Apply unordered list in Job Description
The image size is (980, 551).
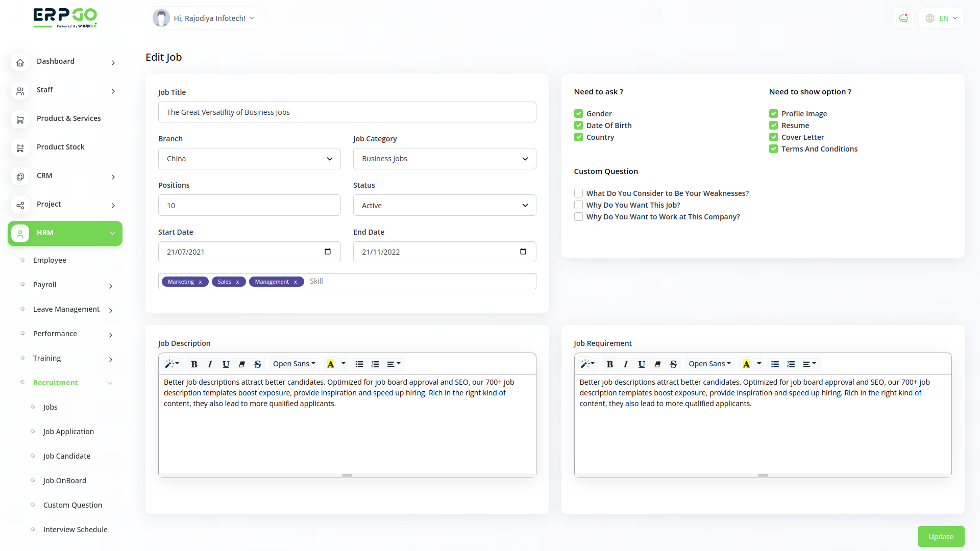(359, 364)
